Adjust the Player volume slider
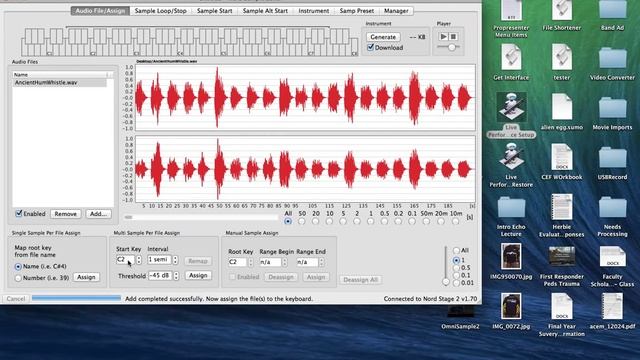 pyautogui.click(x=452, y=47)
